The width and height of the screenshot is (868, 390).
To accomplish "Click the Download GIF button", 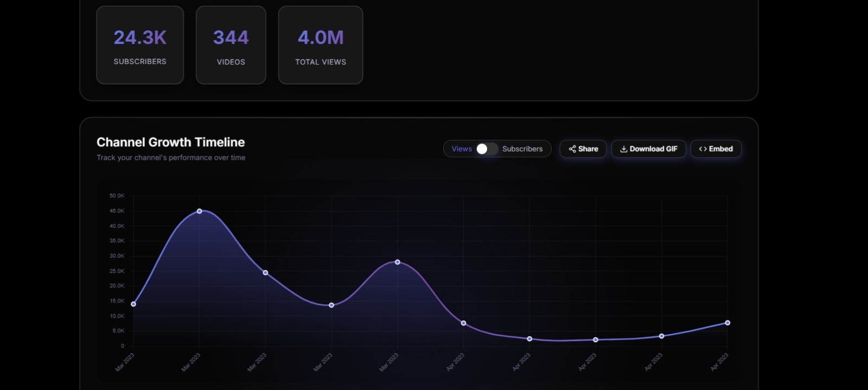I will (649, 149).
